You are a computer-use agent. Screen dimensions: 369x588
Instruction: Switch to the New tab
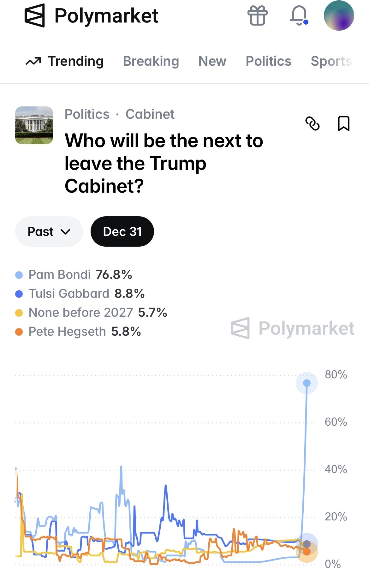coord(212,61)
